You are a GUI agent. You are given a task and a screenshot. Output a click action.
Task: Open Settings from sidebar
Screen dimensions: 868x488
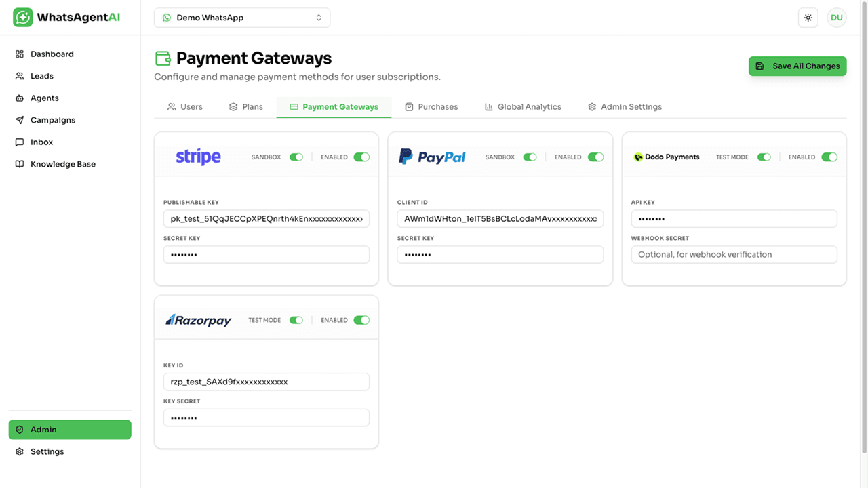[70, 451]
